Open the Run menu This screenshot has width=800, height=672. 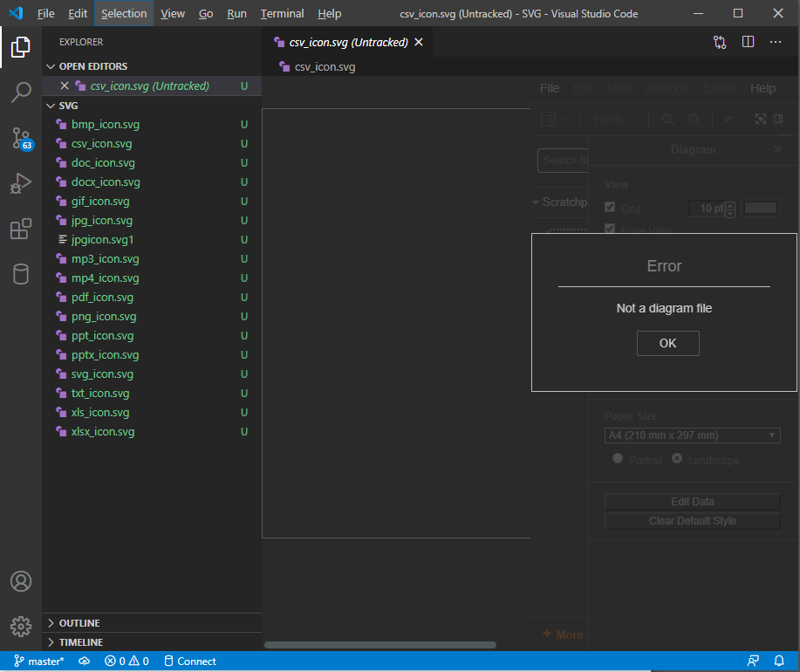[x=236, y=14]
